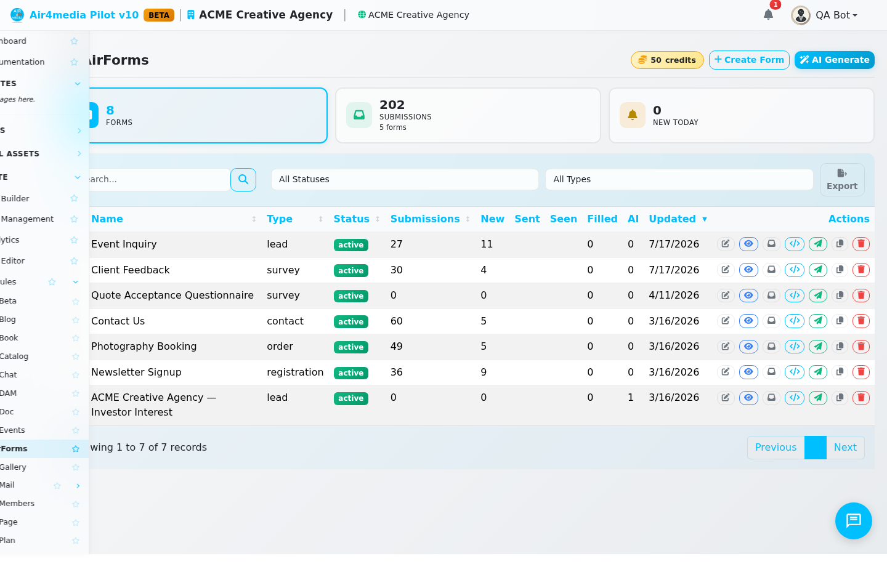The image size is (887, 588).
Task: Toggle favorite star for Catalog
Action: (76, 356)
